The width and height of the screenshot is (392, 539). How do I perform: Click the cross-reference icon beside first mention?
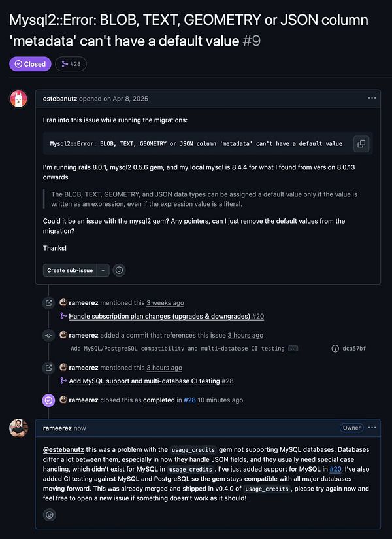(x=48, y=303)
